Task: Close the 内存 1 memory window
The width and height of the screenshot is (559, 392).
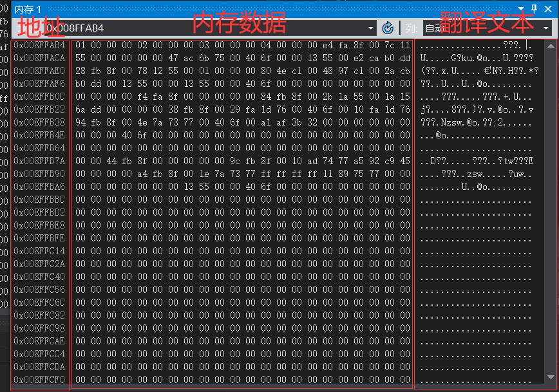Action: pyautogui.click(x=548, y=8)
